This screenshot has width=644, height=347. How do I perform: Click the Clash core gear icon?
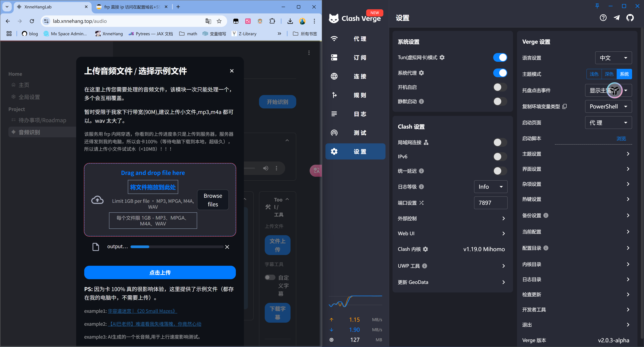click(x=425, y=249)
